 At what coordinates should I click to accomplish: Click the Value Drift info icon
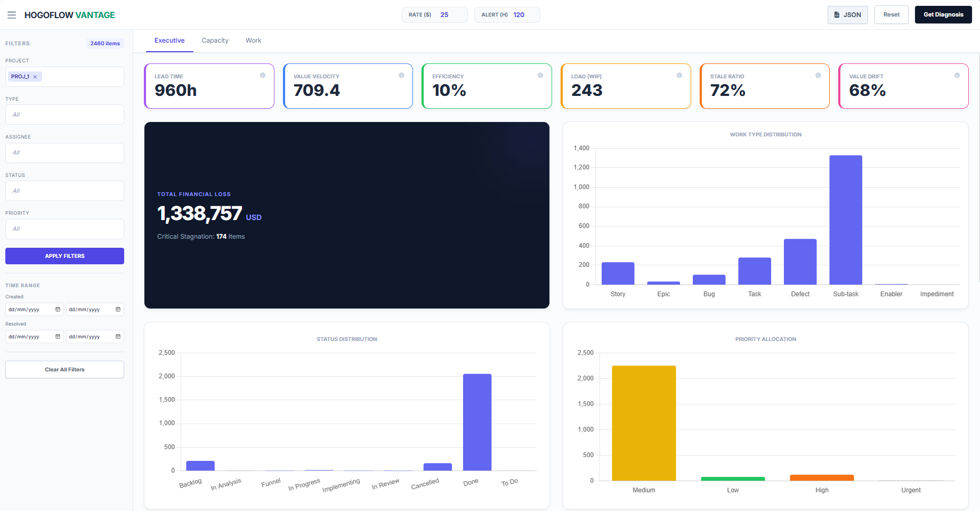957,76
